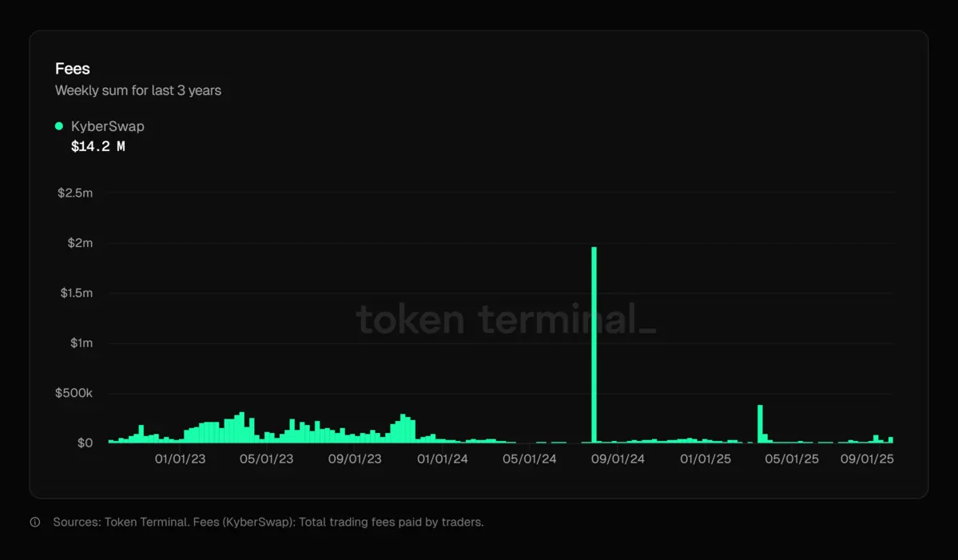Screen dimensions: 958x560
Task: Click the 09/01/25 x-axis date label
Action: (x=867, y=459)
